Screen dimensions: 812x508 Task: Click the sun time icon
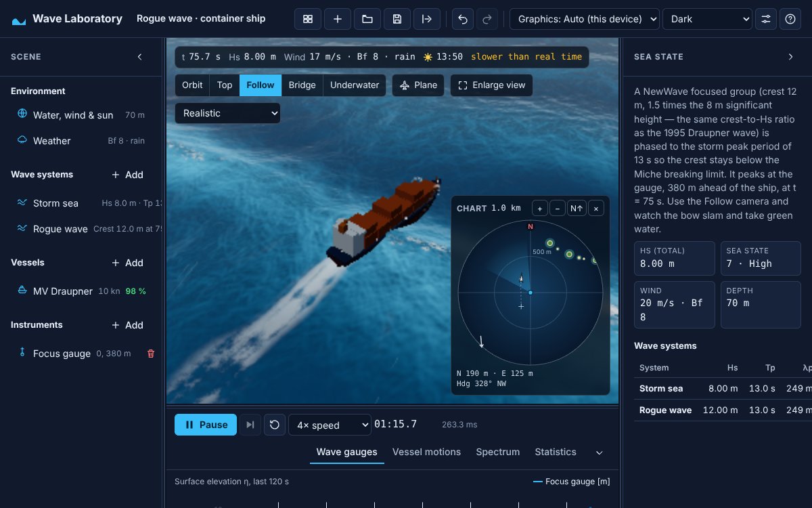click(x=428, y=57)
